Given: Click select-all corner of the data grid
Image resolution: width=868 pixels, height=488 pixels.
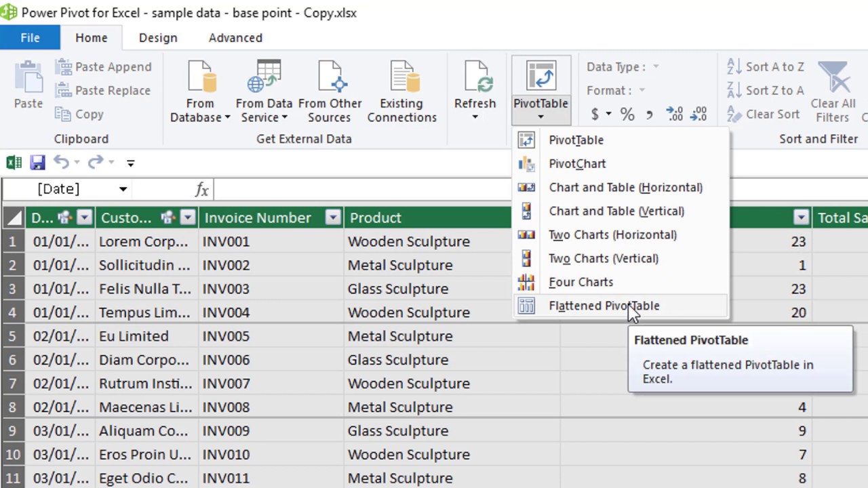Looking at the screenshot, I should (x=13, y=218).
